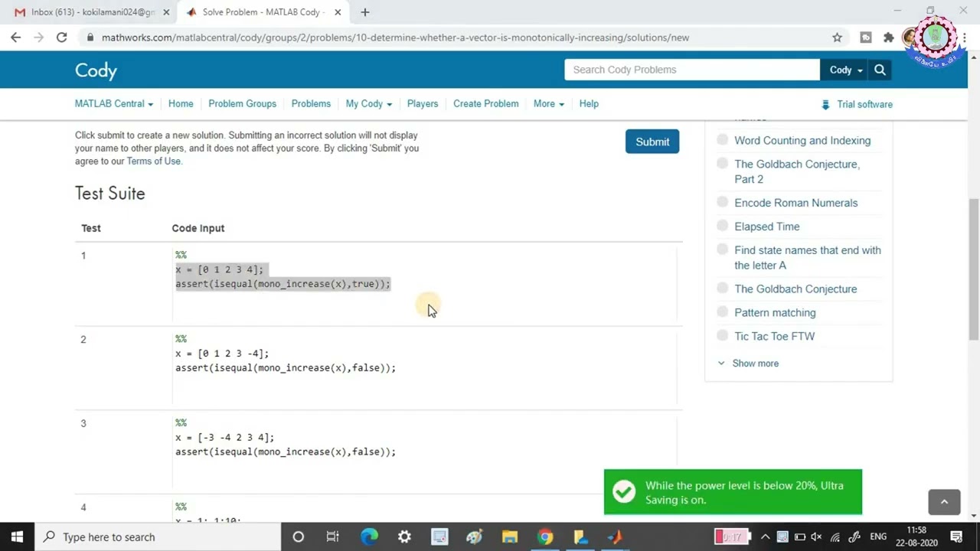Open Find state names ending with A
This screenshot has height=551, width=980.
pyautogui.click(x=808, y=257)
